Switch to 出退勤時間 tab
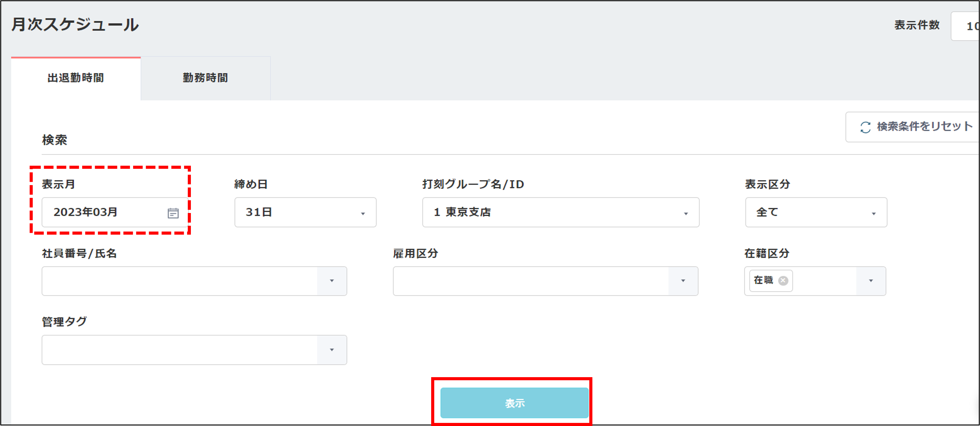Viewport: 980px width, 426px height. 76,78
